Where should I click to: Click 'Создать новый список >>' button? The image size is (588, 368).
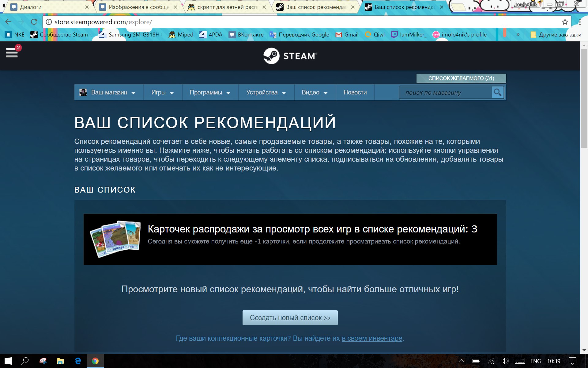click(x=290, y=318)
